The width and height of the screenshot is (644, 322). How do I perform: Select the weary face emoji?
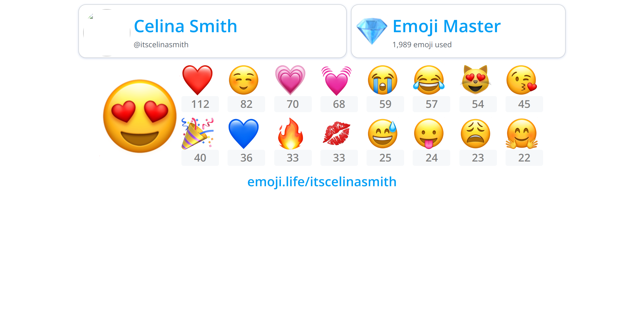[475, 133]
